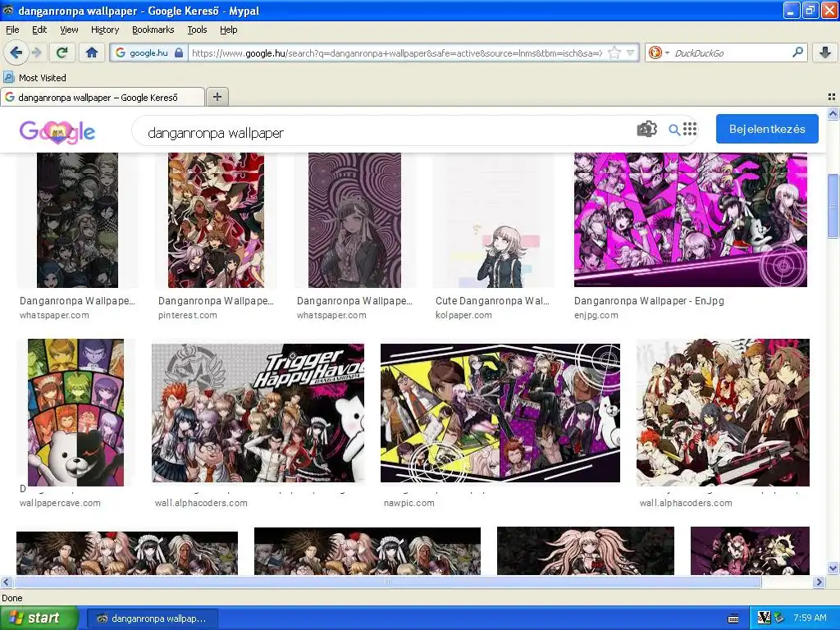Open a new tab with plus button

tap(217, 97)
